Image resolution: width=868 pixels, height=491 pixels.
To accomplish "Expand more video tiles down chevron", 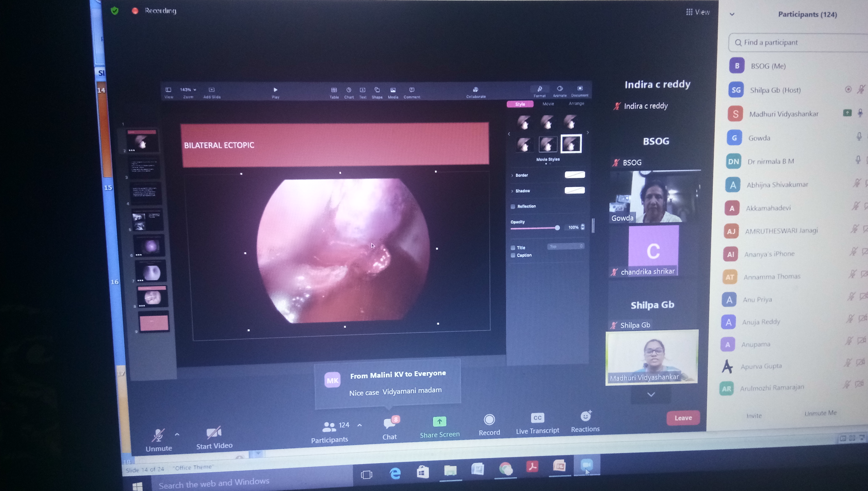I will tap(651, 394).
